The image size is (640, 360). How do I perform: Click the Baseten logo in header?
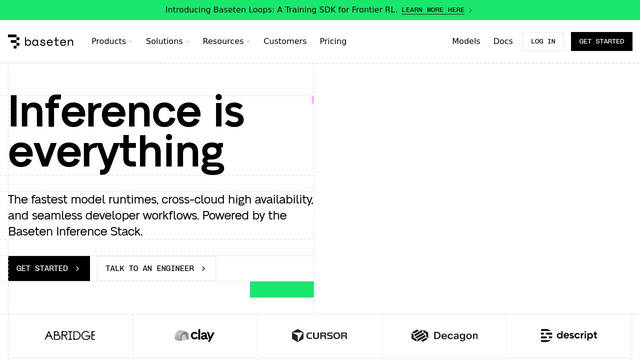[41, 41]
